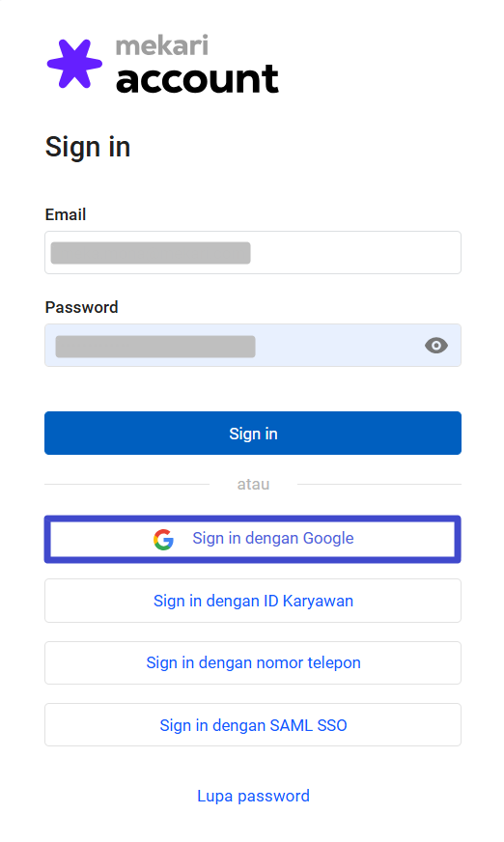Focus the Password input field

pos(253,346)
